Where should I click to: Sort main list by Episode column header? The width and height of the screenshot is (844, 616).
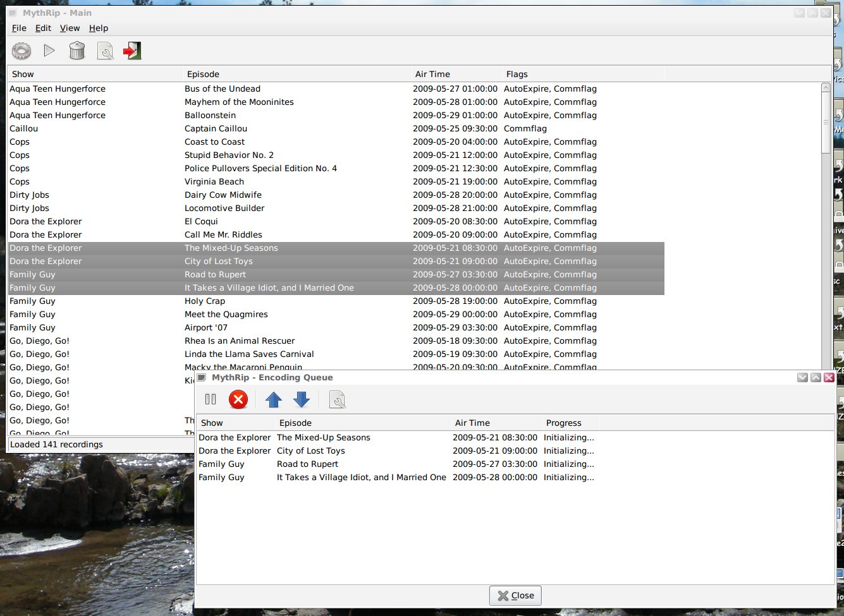[x=297, y=74]
